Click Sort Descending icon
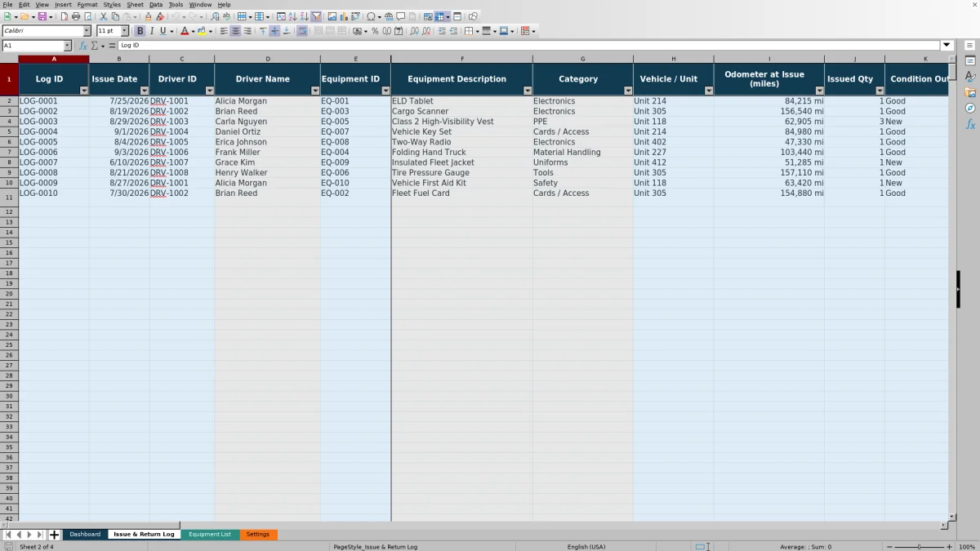This screenshot has width=980, height=551. coord(304,16)
